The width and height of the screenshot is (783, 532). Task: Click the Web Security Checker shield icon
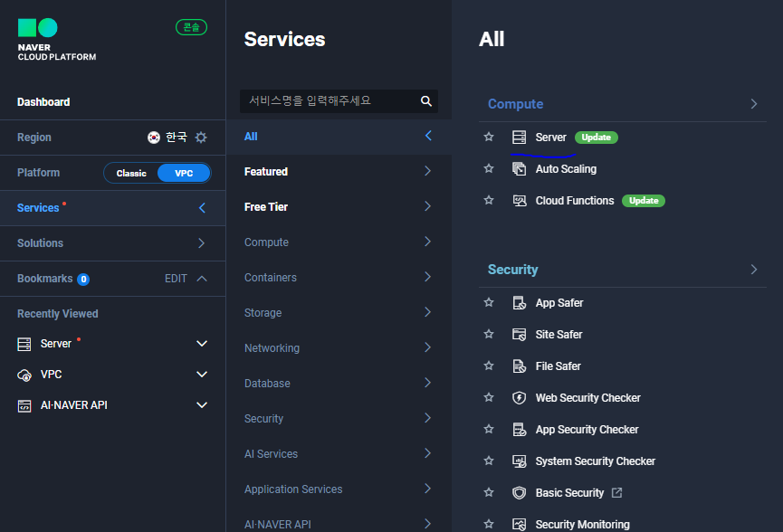click(520, 398)
